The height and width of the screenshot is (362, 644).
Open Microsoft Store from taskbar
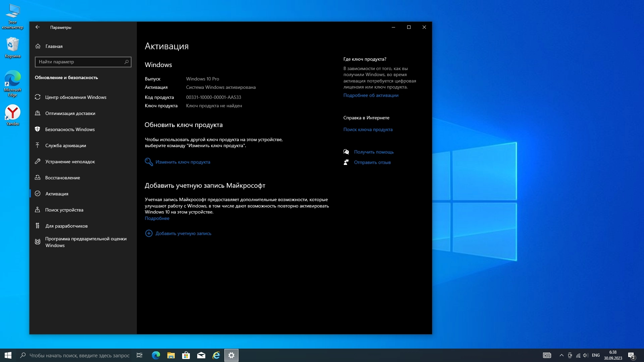tap(186, 355)
